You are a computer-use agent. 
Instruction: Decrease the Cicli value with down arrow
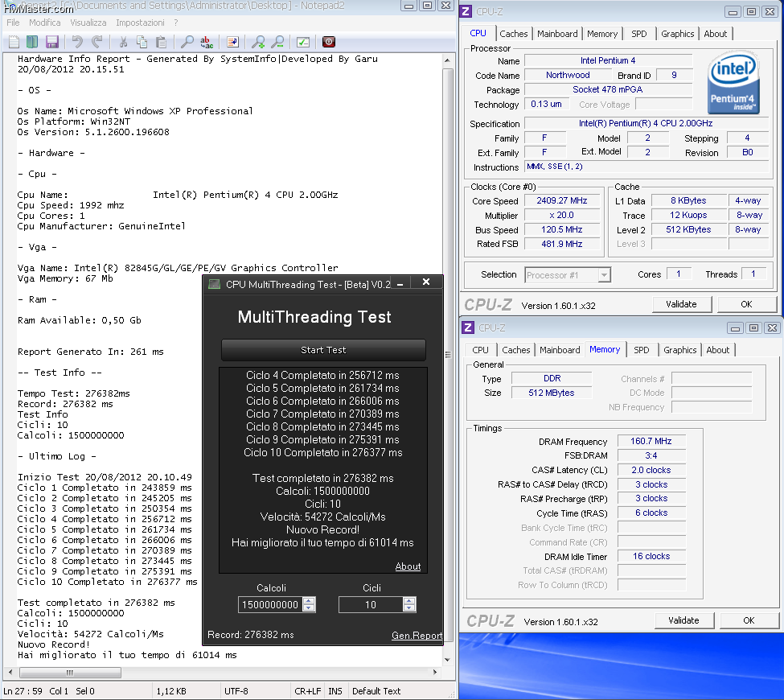point(409,608)
